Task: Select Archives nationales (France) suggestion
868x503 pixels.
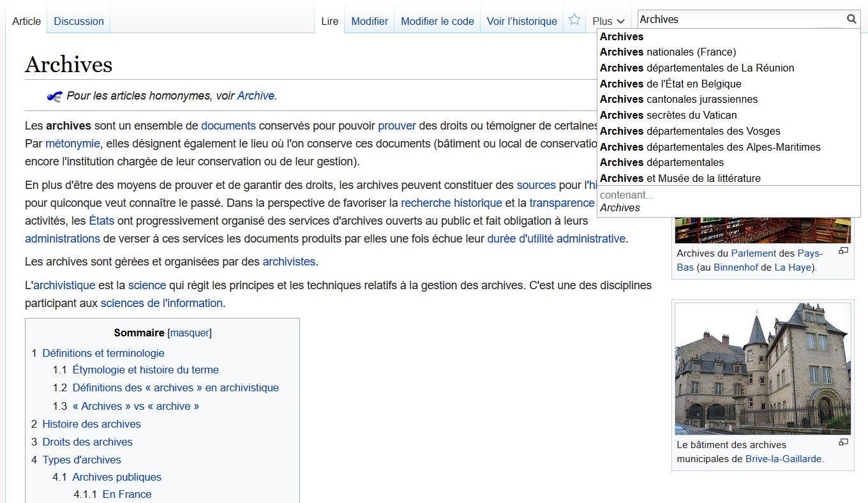Action: [729, 52]
